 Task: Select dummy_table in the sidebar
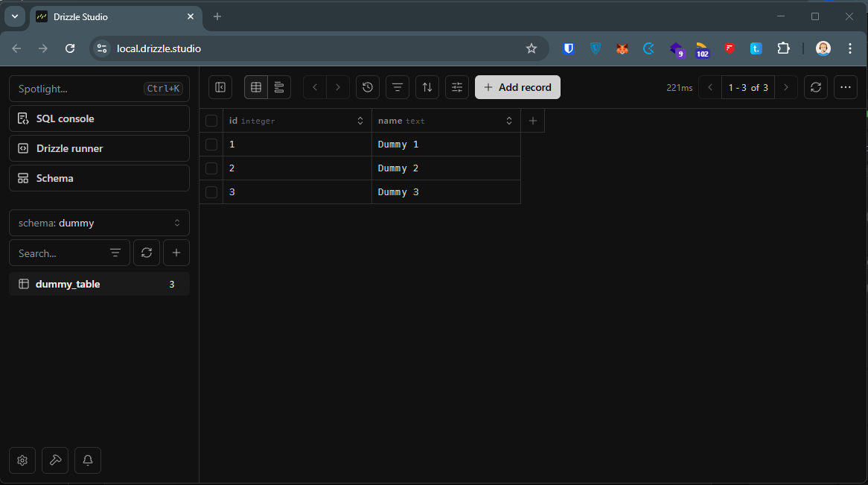(99, 284)
